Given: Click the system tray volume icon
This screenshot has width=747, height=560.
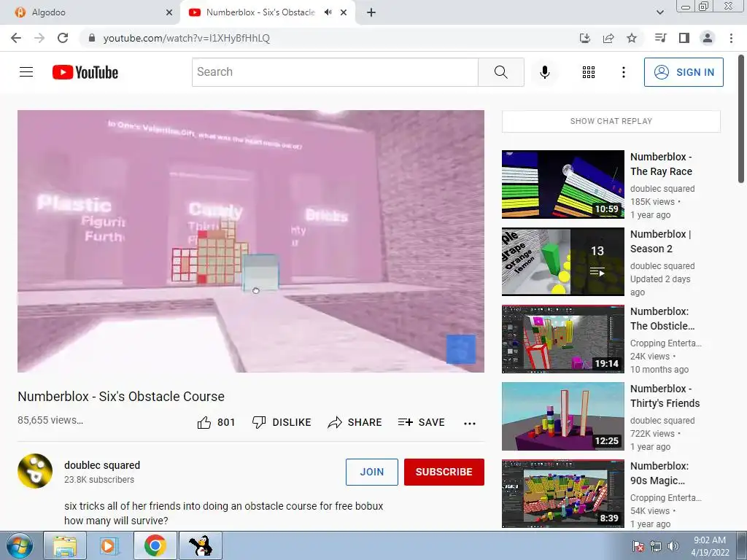Looking at the screenshot, I should click(x=673, y=546).
